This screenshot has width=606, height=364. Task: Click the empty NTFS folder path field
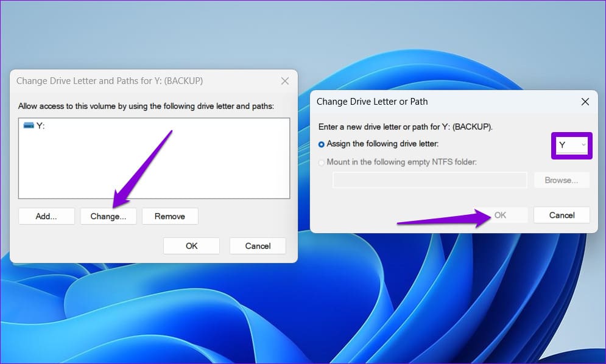point(430,180)
